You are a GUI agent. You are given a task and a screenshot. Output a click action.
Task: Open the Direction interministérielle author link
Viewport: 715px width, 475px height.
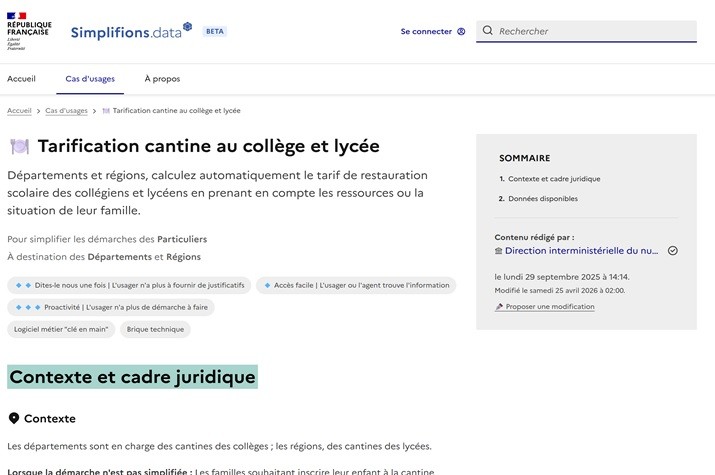[581, 251]
